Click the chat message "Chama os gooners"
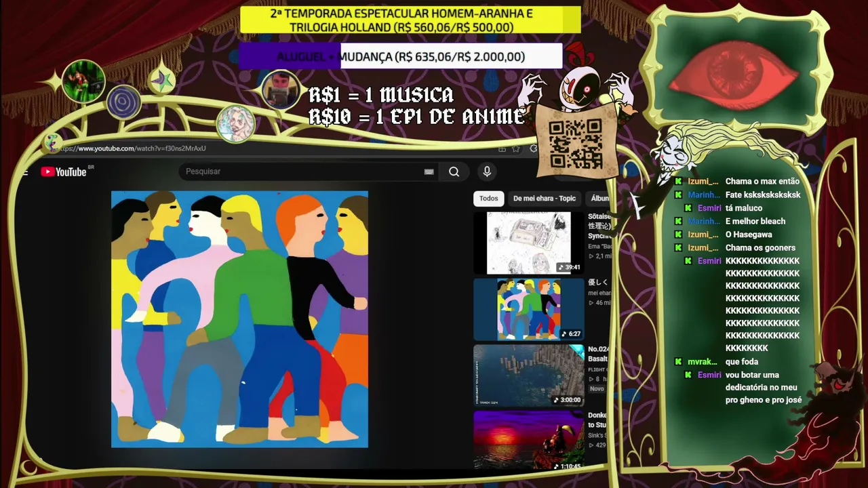 (760, 248)
